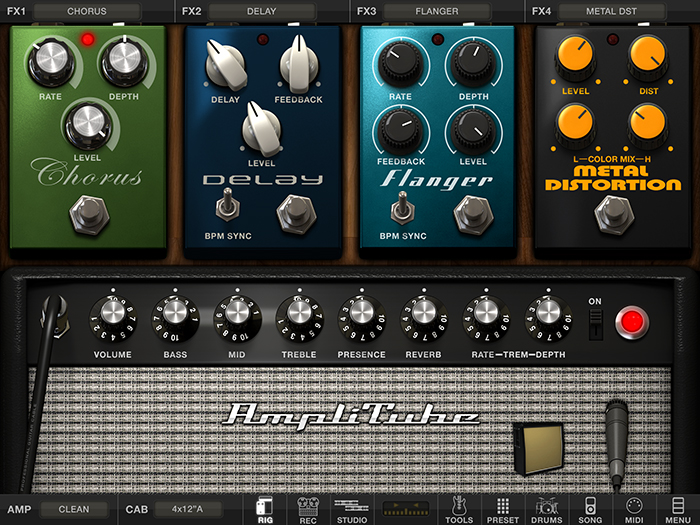Click the Flanger DEPTH knob
This screenshot has height=525, width=700.
point(473,63)
